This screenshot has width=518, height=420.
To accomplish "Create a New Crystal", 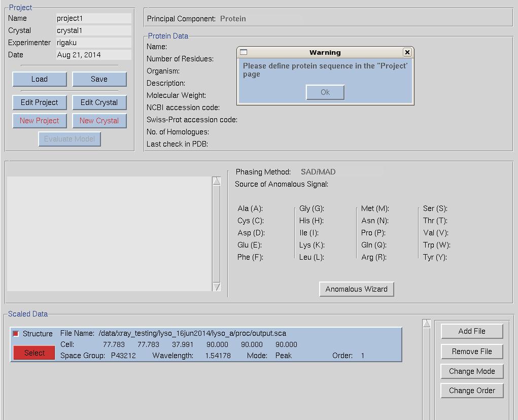I will [99, 121].
